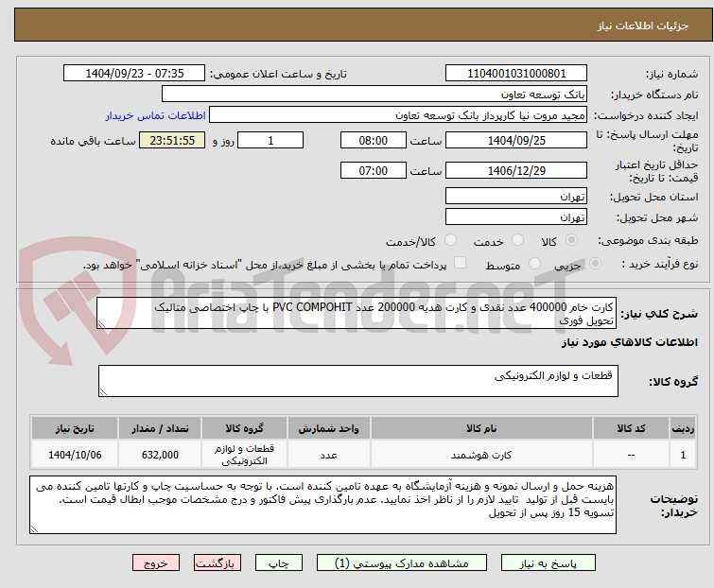Click the خروج exit button
Viewport: 714px width, 588px height.
click(x=156, y=563)
